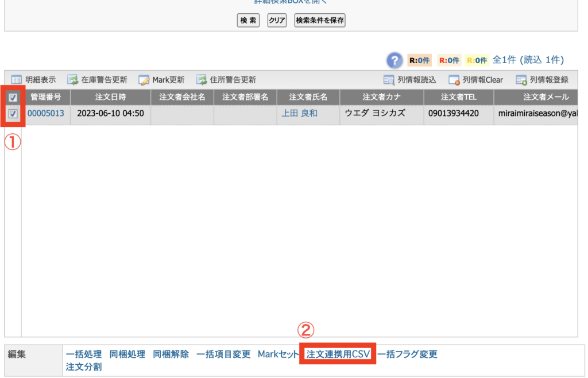Click the 列情報登録 toolbar label
588x378 pixels.
[x=549, y=80]
